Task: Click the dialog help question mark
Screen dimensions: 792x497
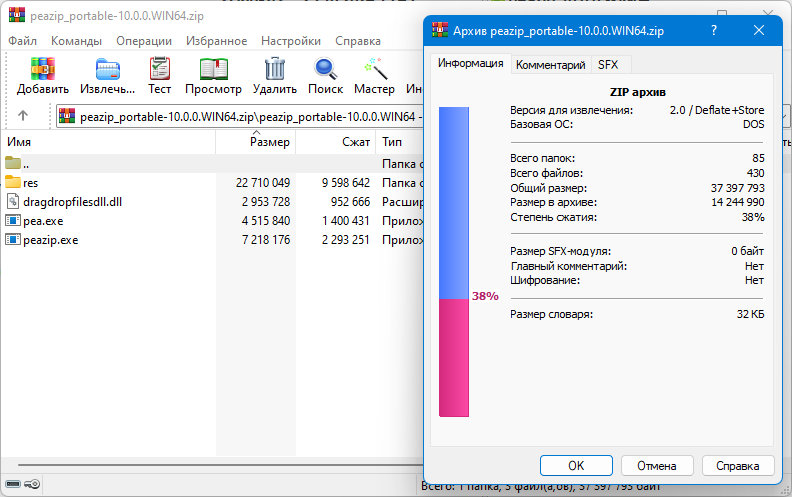Action: (x=714, y=30)
